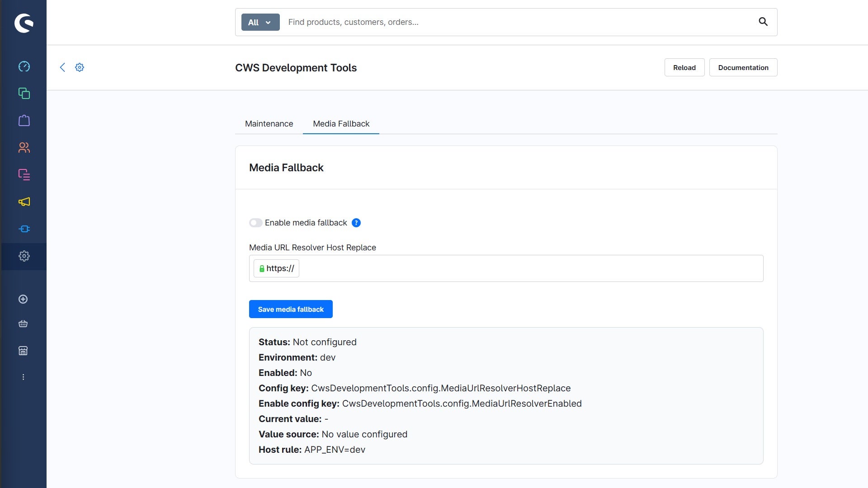Open the Orders shopping bag icon

coord(24,121)
